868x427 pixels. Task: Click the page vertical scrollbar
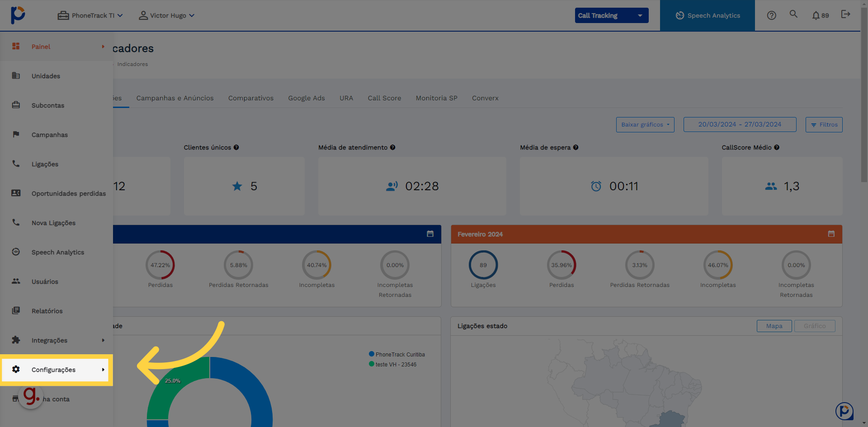coord(864,95)
